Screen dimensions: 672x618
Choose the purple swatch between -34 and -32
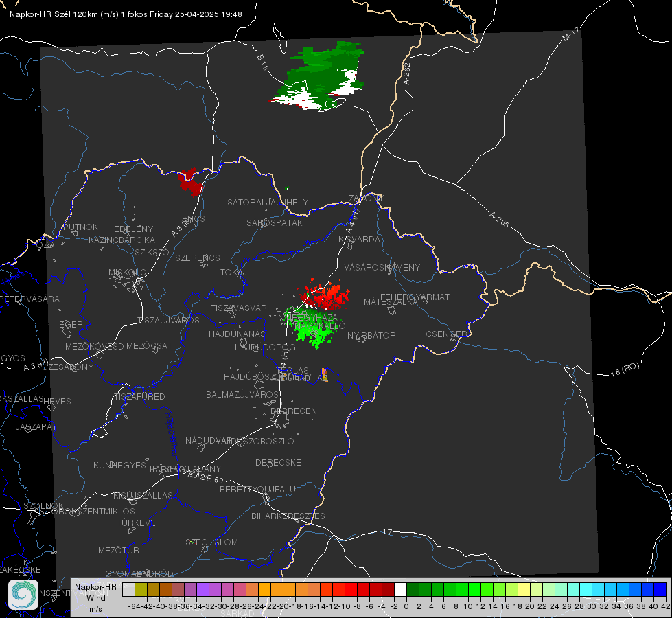[x=202, y=589]
